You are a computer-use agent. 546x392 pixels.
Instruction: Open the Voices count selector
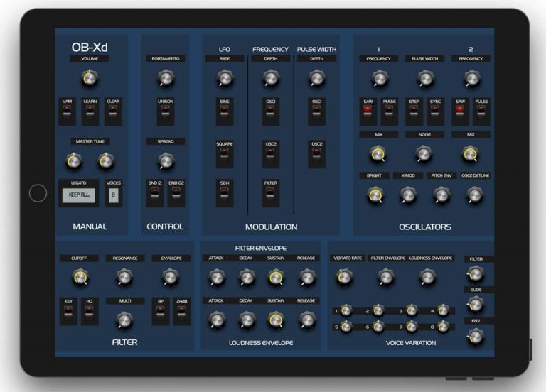pyautogui.click(x=114, y=195)
